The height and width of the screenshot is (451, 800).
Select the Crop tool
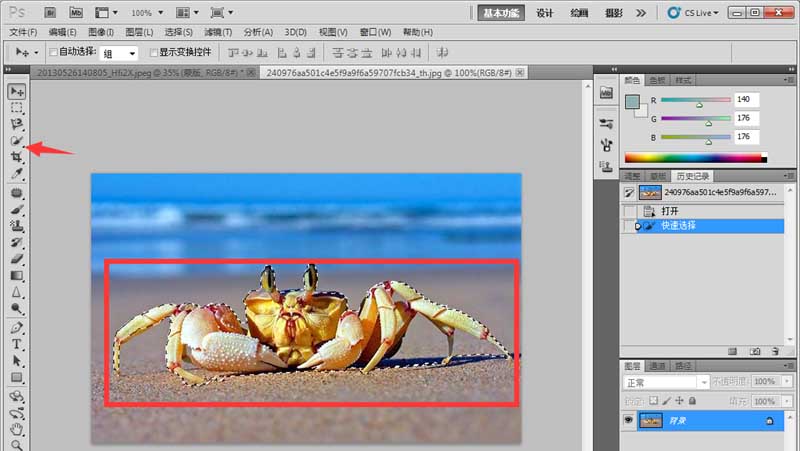[16, 157]
